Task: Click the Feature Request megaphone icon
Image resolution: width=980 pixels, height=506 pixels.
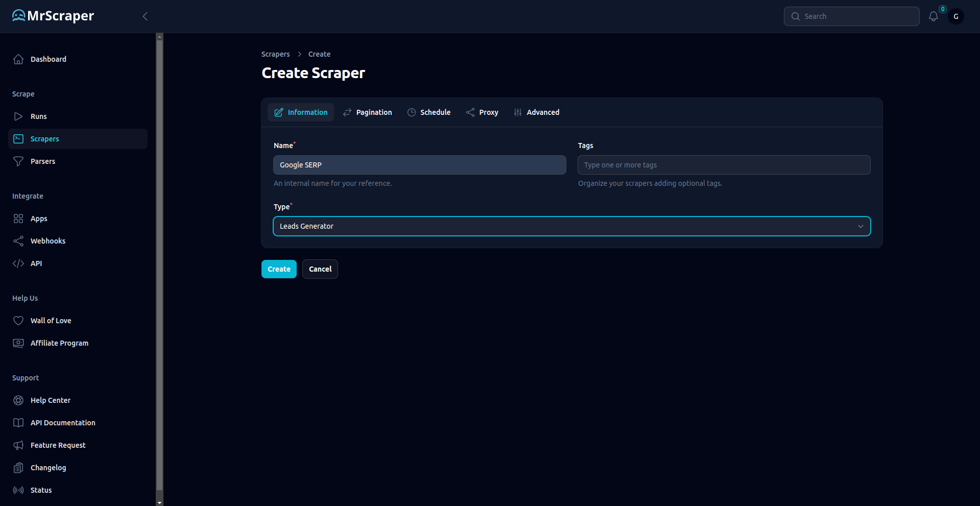Action: pyautogui.click(x=18, y=445)
